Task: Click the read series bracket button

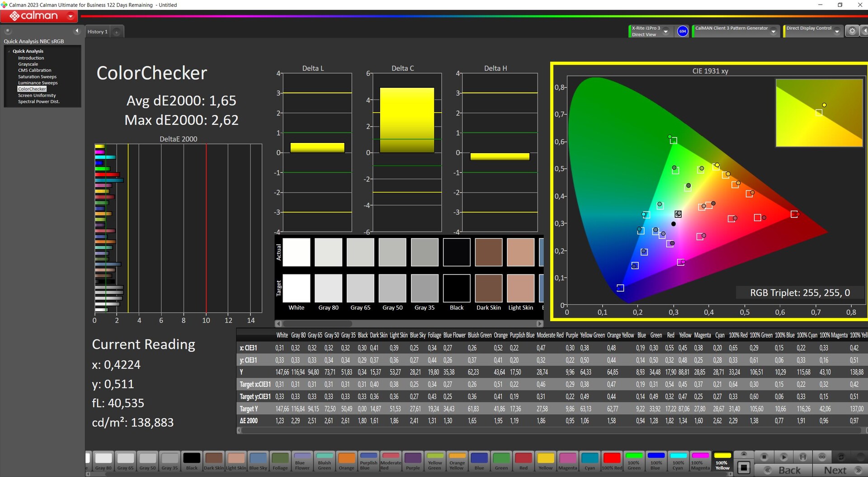Action: 803,457
